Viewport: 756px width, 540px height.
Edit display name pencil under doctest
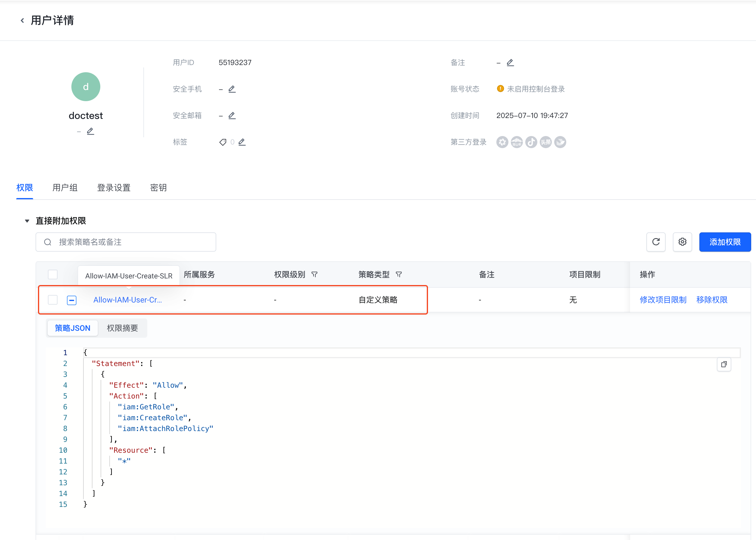click(x=90, y=131)
